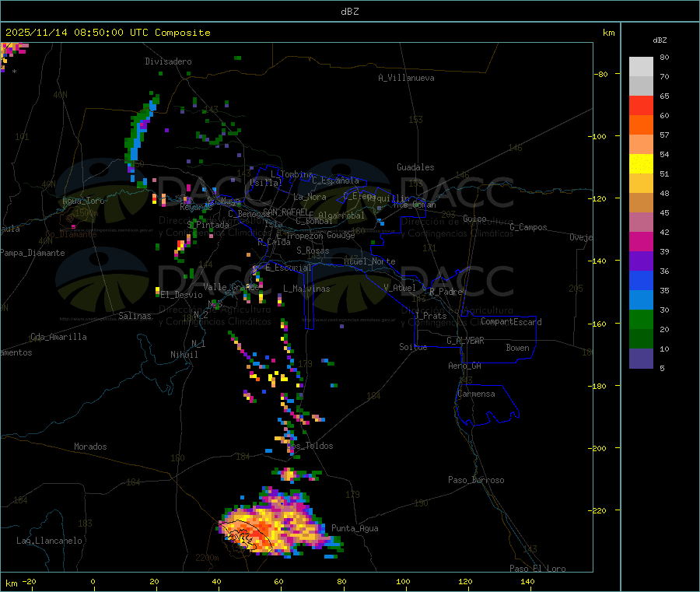Select the magenta 39-42 dBZ legend swatch

(x=641, y=241)
